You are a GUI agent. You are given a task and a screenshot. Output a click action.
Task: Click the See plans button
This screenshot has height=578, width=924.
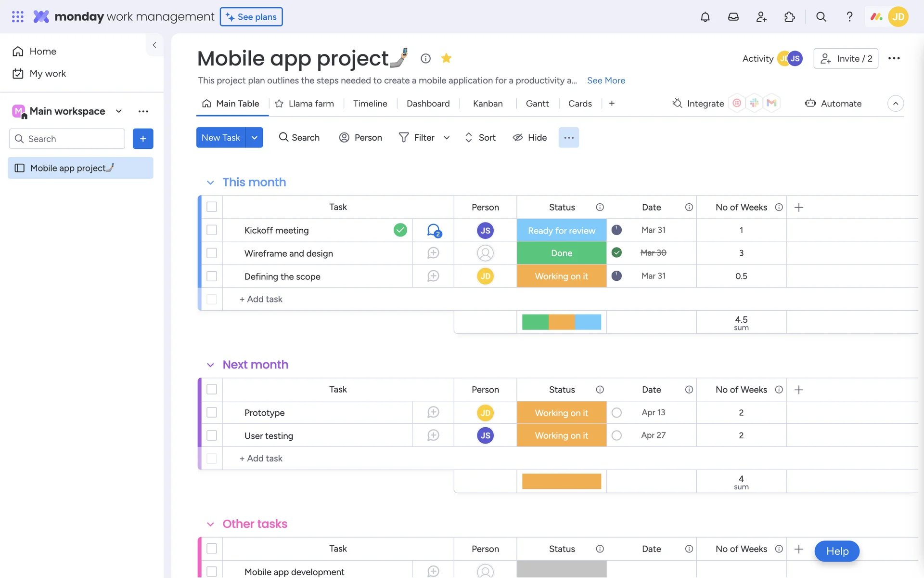(x=251, y=17)
